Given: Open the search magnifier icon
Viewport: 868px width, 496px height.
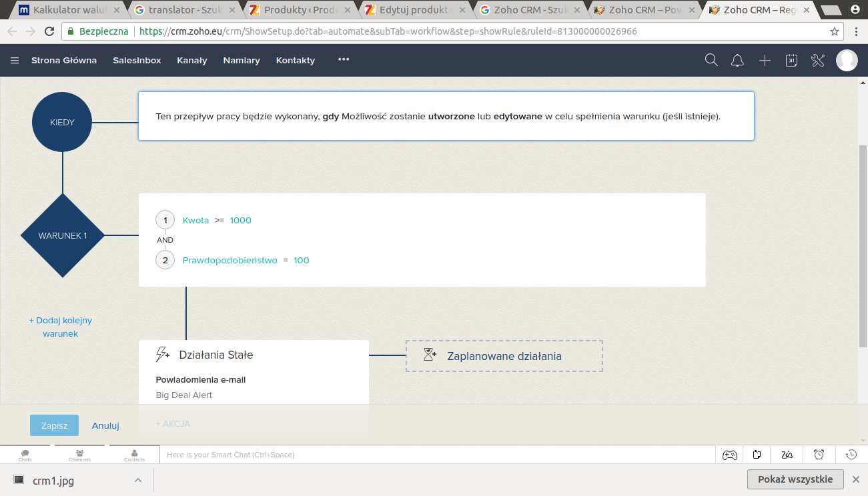Looking at the screenshot, I should (x=711, y=60).
